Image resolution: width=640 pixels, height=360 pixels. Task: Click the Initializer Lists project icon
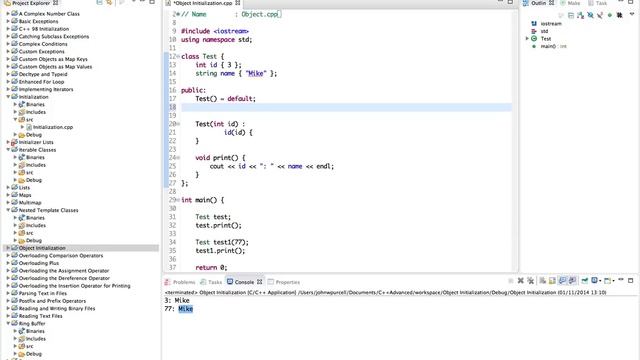point(14,142)
